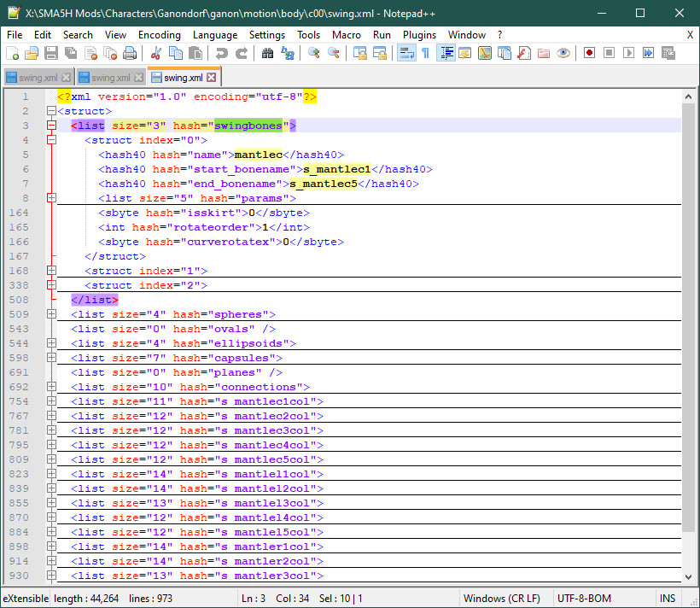Click the New file toolbar icon
The image size is (700, 608).
point(12,53)
